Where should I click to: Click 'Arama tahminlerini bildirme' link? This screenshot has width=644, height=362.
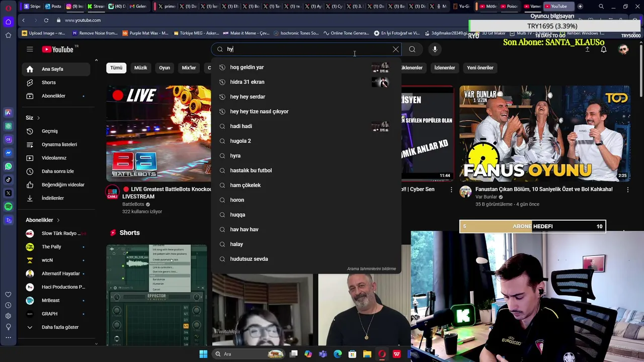[371, 269]
